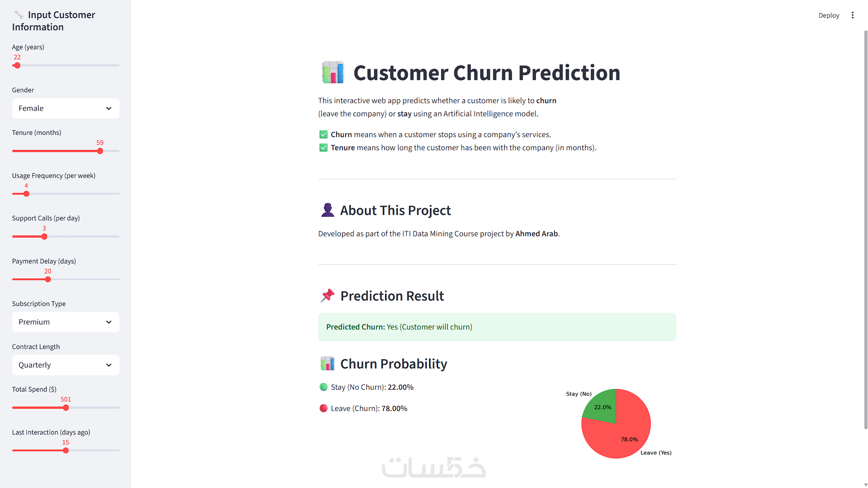Click the pushpin icon beside Prediction Result

tap(328, 296)
